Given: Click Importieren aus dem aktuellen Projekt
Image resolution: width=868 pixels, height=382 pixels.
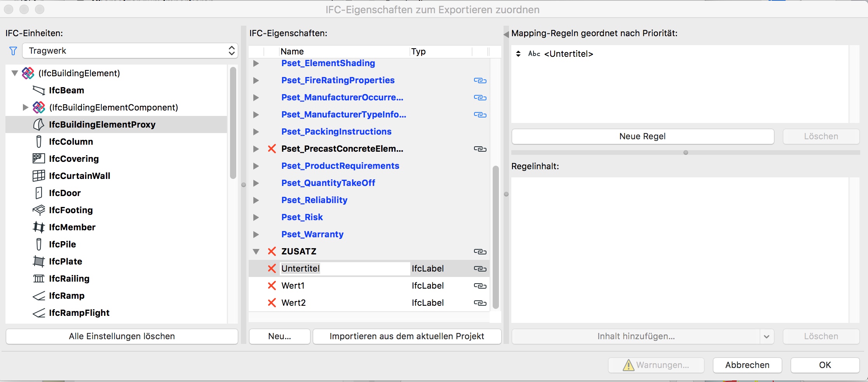Looking at the screenshot, I should click(406, 336).
